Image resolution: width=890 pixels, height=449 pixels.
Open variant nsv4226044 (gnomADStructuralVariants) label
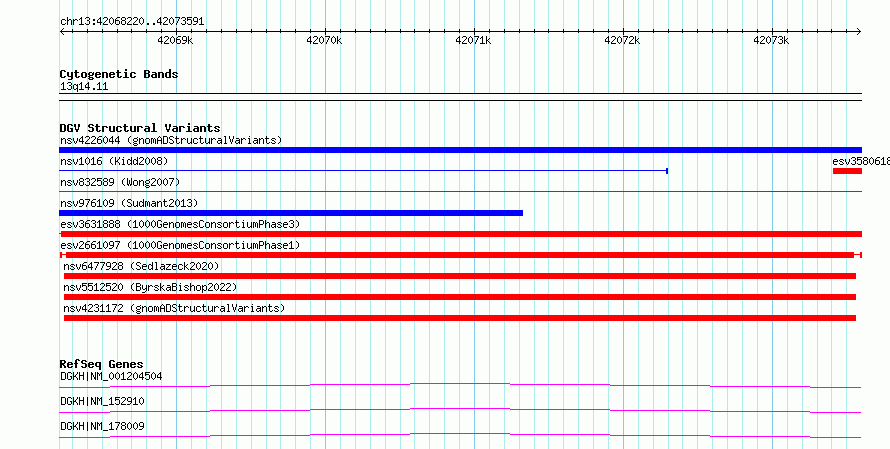click(171, 140)
